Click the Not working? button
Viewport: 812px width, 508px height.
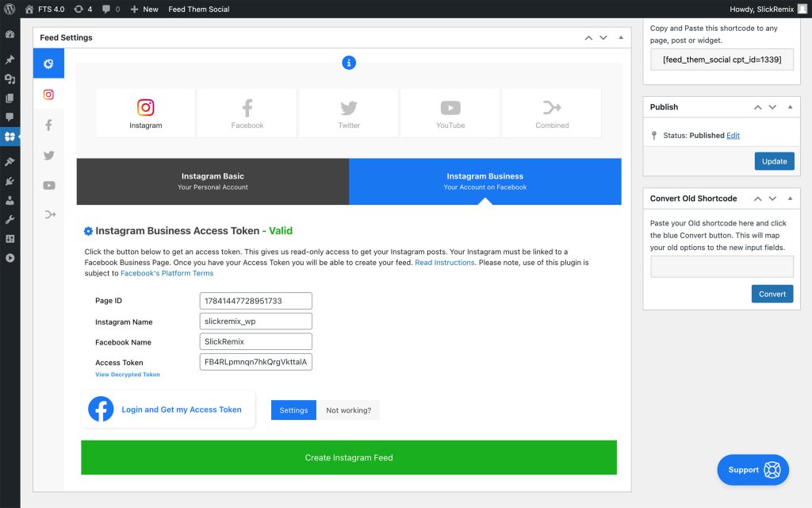point(349,410)
